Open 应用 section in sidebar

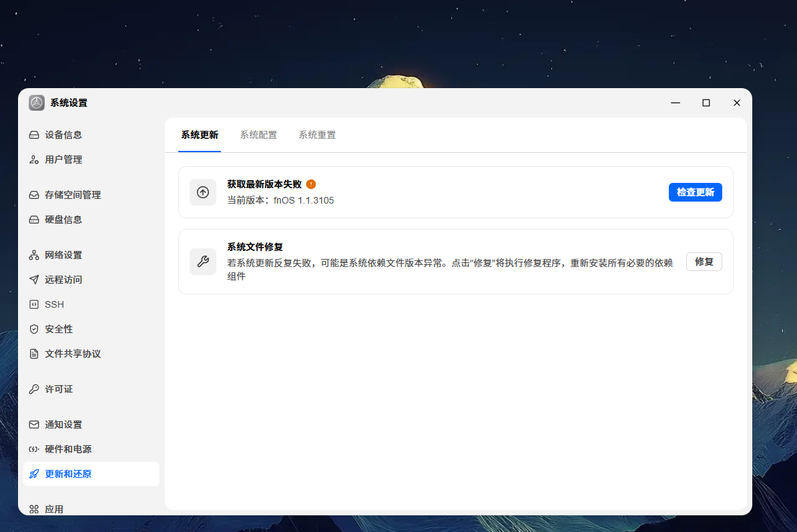[x=91, y=509]
